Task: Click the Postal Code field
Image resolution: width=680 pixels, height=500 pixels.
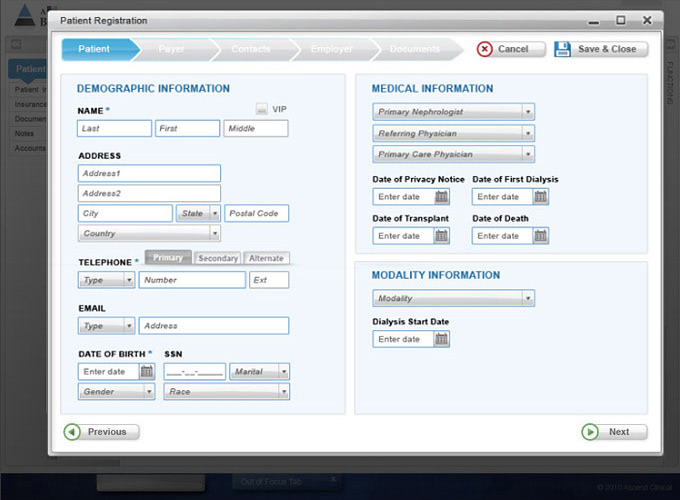Action: (x=257, y=213)
